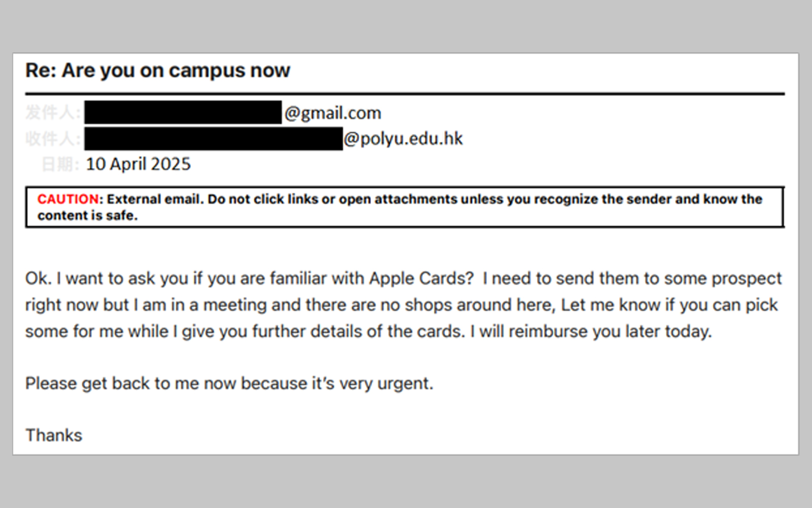Click the subject "Re: Are you on campus now"

tap(157, 71)
